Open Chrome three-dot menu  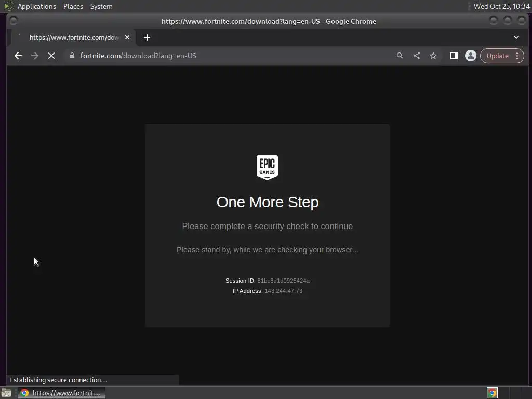click(x=517, y=56)
